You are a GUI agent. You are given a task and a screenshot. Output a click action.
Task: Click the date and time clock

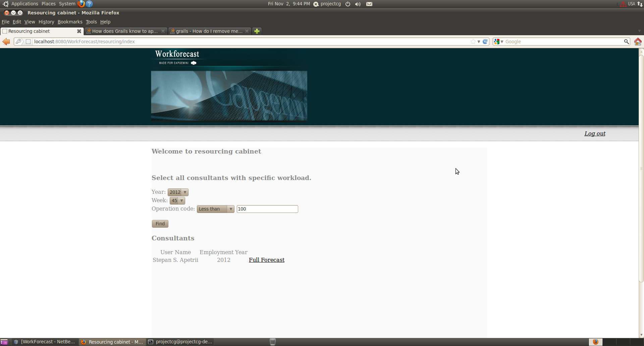pyautogui.click(x=289, y=4)
